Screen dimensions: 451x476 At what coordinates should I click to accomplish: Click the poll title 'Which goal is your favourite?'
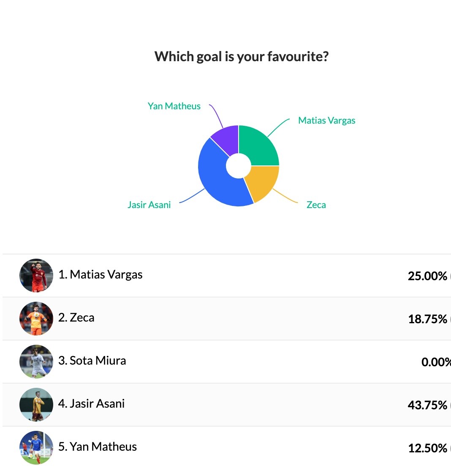(x=242, y=57)
